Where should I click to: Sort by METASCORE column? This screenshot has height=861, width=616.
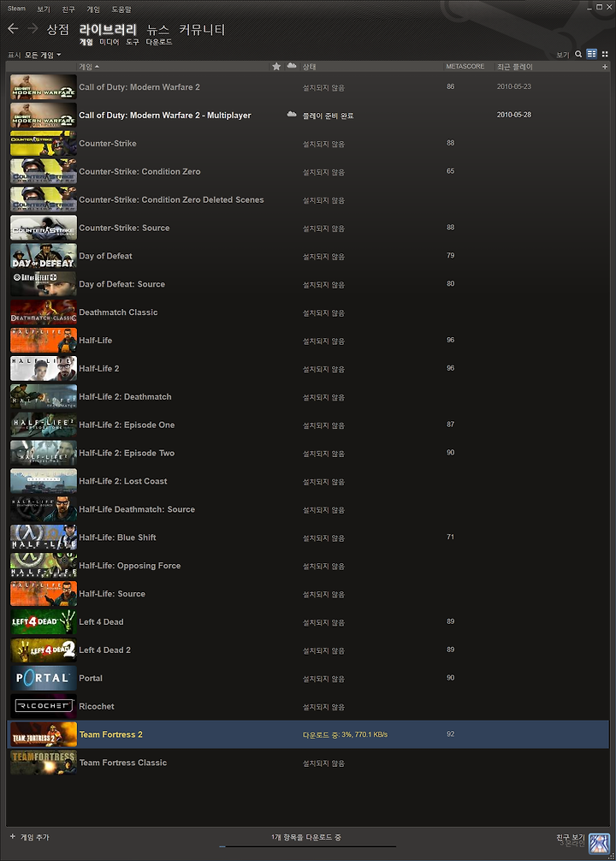click(x=465, y=67)
